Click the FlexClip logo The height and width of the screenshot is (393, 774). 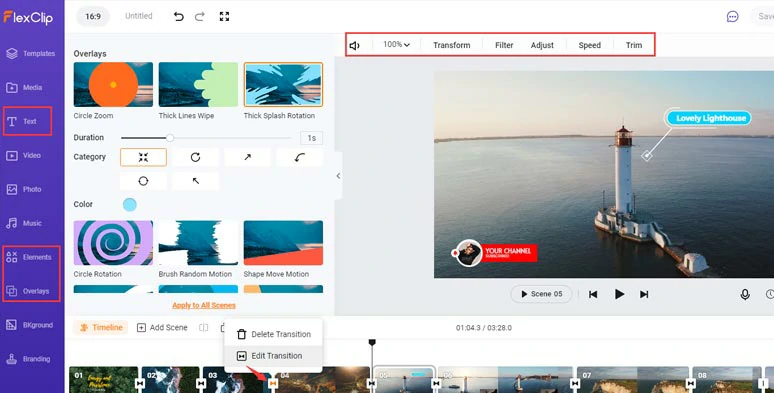tap(28, 18)
